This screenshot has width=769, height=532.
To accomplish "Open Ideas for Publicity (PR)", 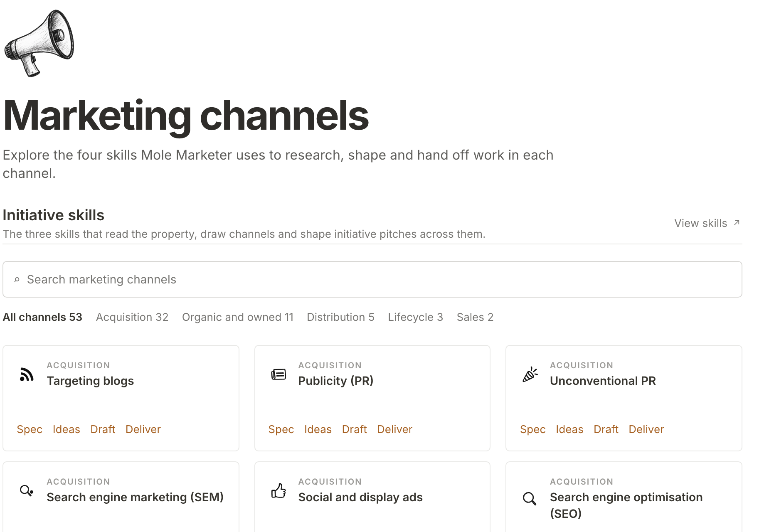I will pos(318,429).
